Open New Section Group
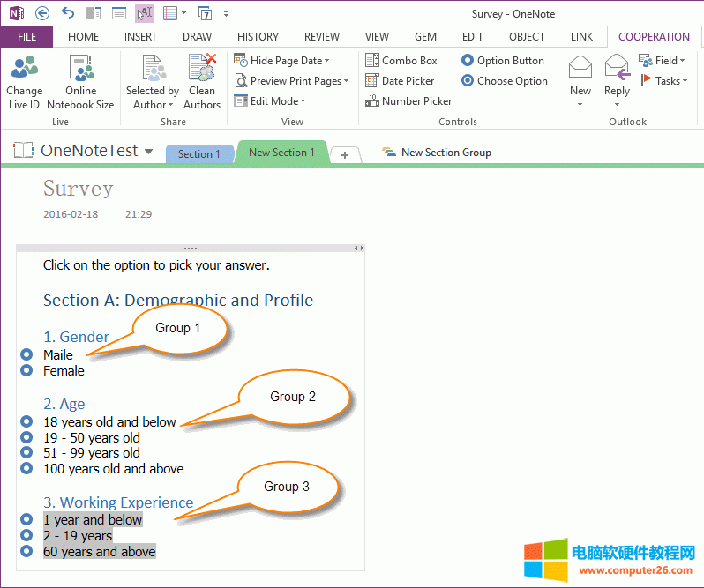 tap(437, 153)
